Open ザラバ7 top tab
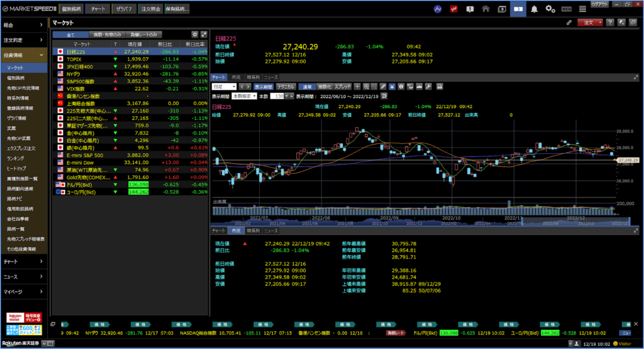This screenshot has width=644, height=349. [x=124, y=9]
